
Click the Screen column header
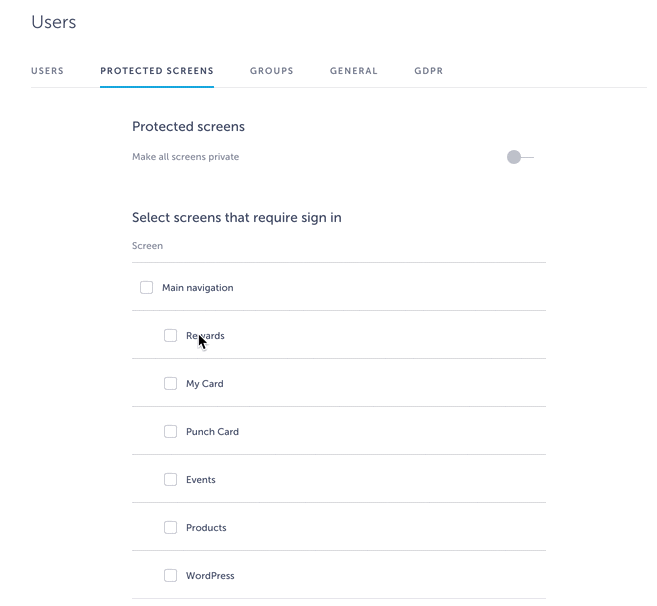147,245
